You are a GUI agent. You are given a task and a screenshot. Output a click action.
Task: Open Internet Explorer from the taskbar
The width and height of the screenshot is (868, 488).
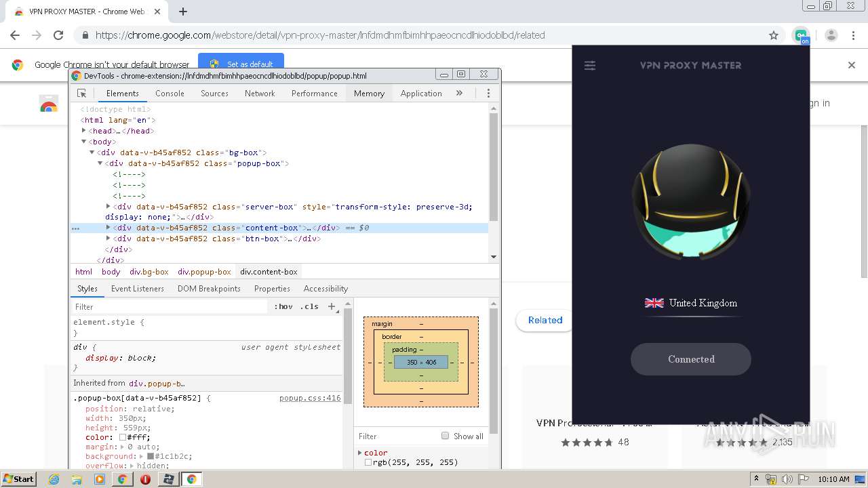pos(54,479)
